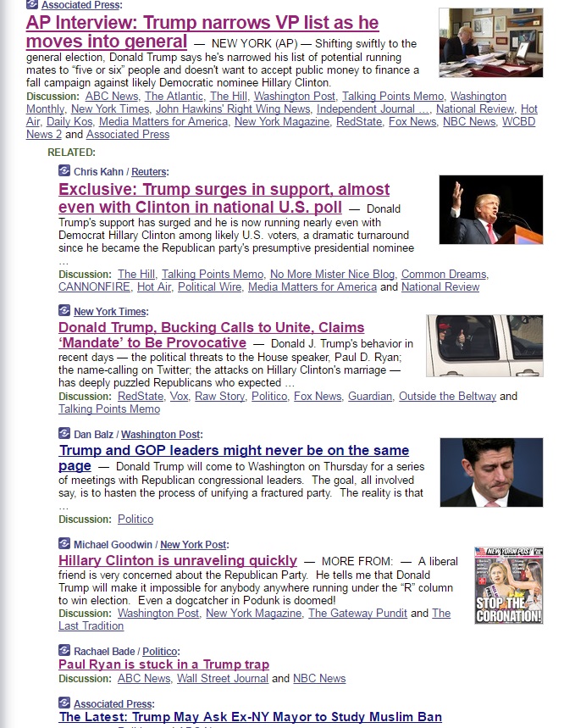
Task: Open 'The Latest: Trump May Ask Ex-NY Mayor' headline
Action: pos(251,717)
